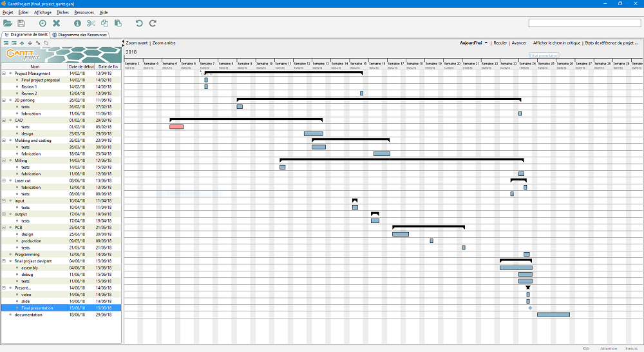Unindent the task with the outdent icon
Screen dimensions: 644x352
[x=6, y=43]
